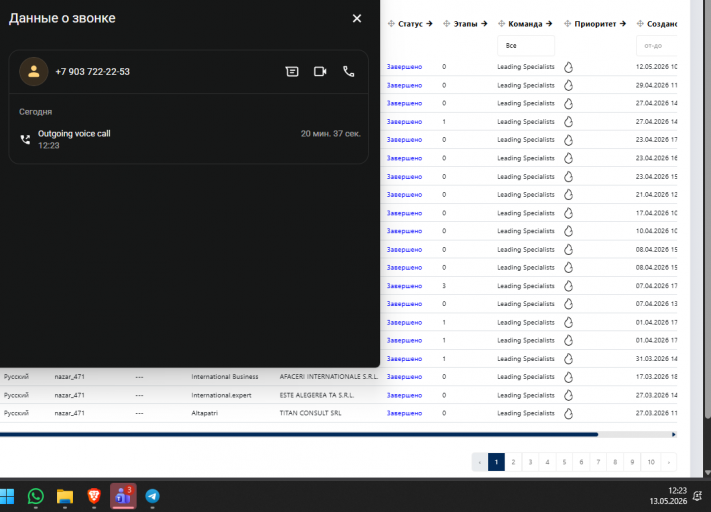Open the taskbar notification bell

698,496
